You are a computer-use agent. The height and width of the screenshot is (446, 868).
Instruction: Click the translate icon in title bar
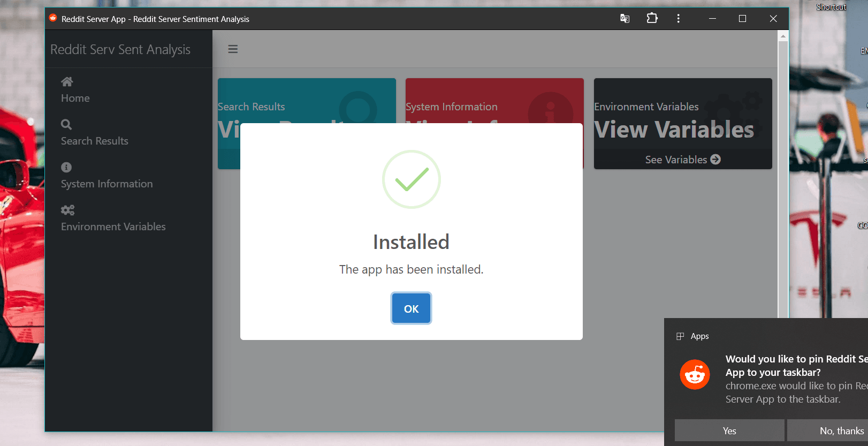pos(625,19)
